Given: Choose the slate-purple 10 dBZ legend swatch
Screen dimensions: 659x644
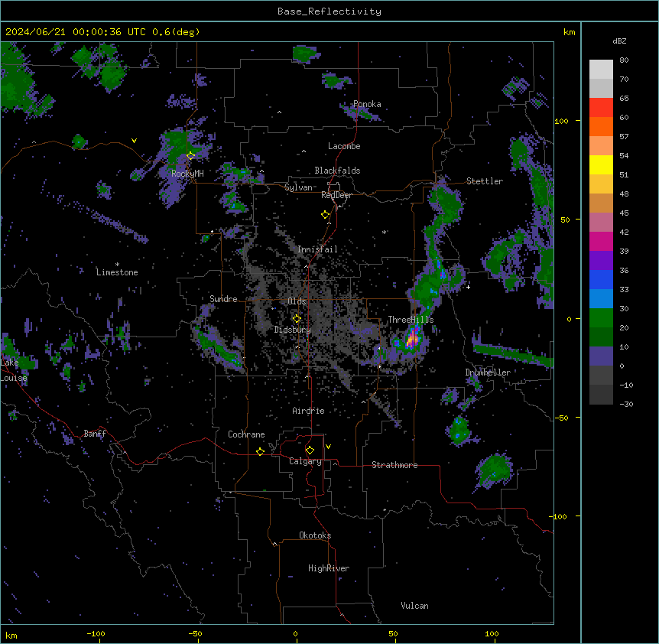Looking at the screenshot, I should tap(601, 356).
